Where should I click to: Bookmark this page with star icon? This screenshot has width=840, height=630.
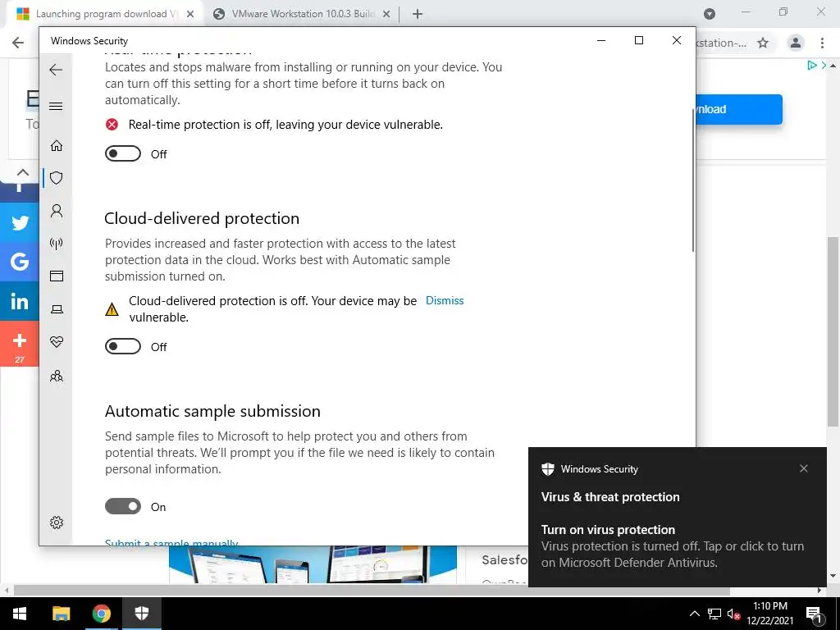763,43
